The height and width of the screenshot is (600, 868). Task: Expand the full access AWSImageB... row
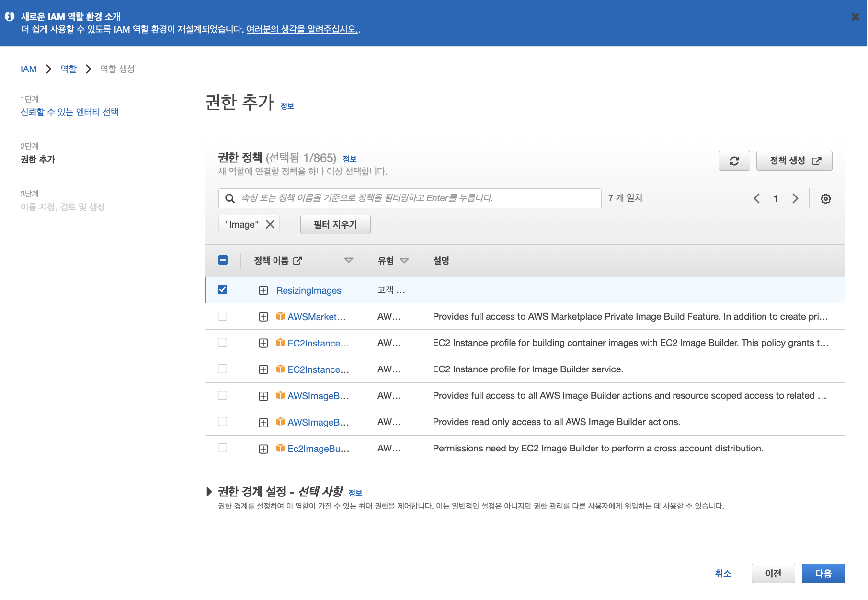263,396
